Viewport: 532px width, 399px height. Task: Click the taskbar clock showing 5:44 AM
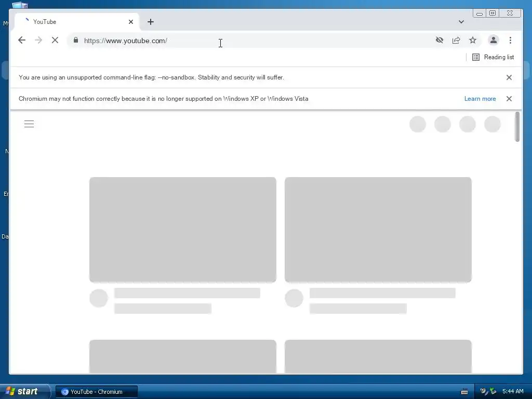pyautogui.click(x=513, y=391)
